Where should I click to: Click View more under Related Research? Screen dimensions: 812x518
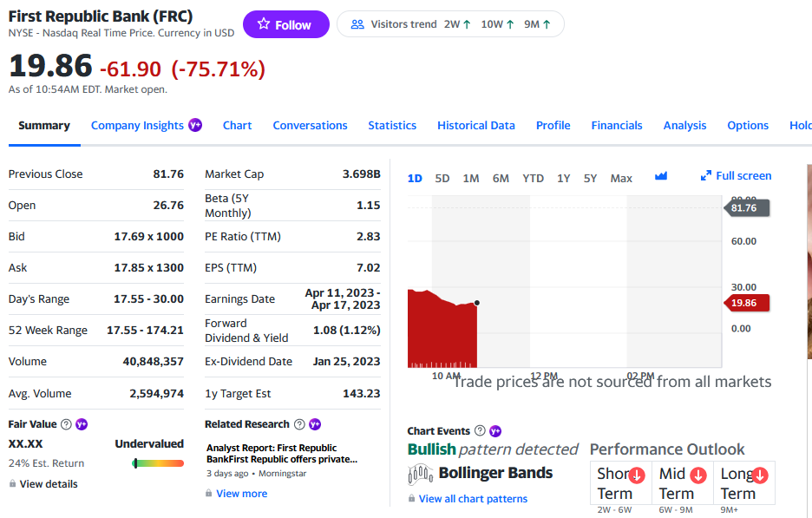click(242, 493)
